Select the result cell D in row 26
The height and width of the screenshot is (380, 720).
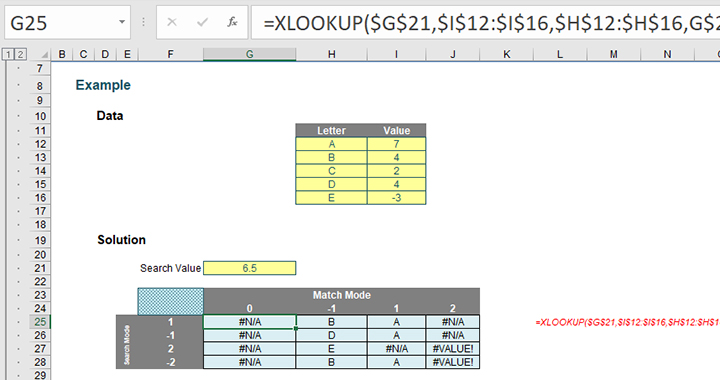coord(331,335)
